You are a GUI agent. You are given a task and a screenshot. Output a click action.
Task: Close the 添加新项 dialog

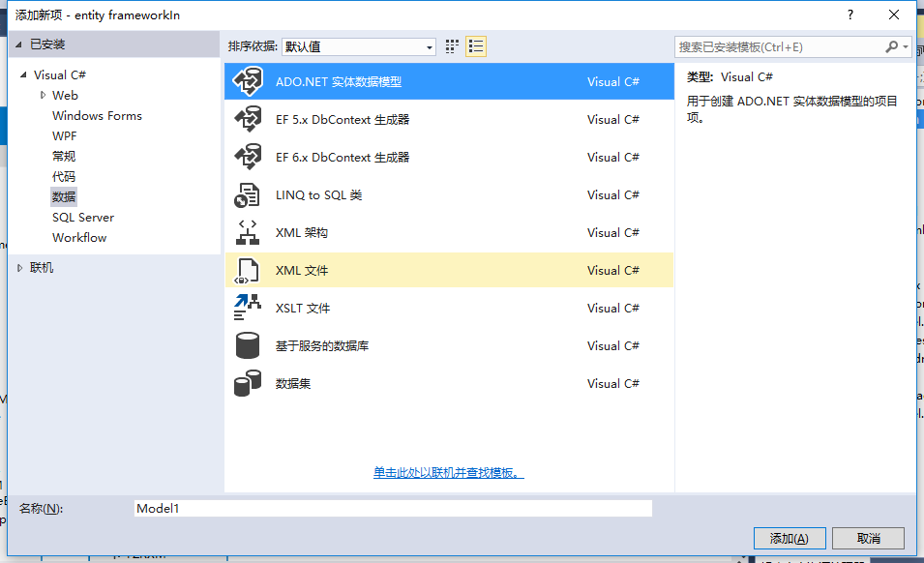coord(894,15)
